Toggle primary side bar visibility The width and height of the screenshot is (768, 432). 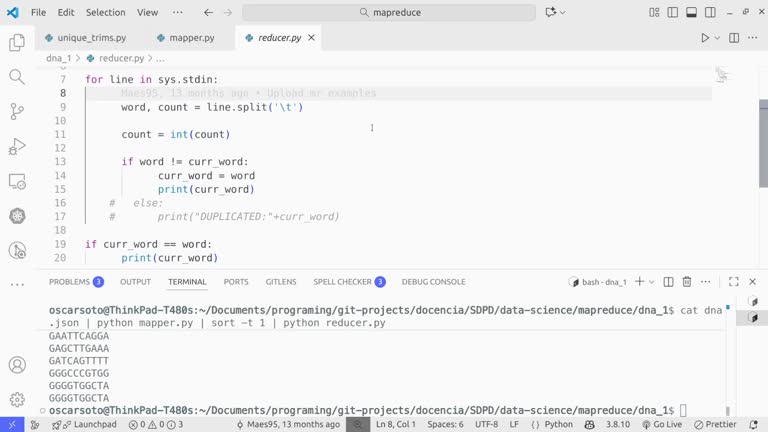coord(673,12)
